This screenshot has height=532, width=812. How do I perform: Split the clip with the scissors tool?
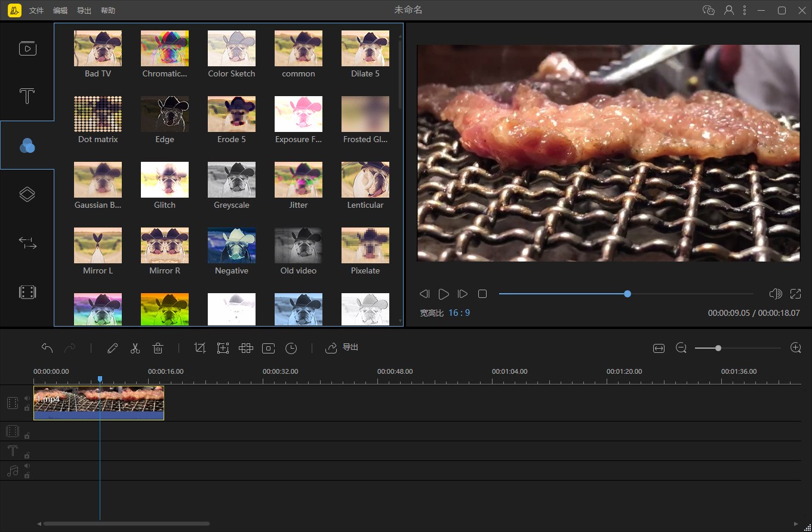pyautogui.click(x=135, y=348)
